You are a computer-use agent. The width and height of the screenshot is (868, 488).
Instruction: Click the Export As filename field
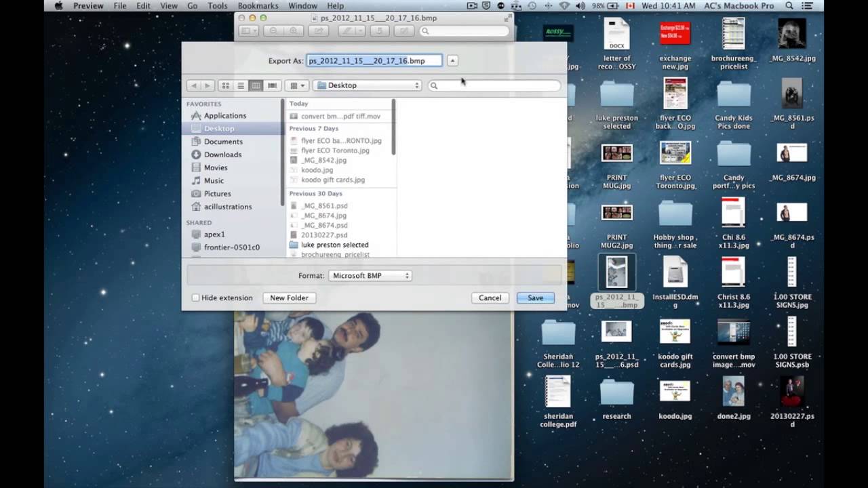pyautogui.click(x=374, y=60)
